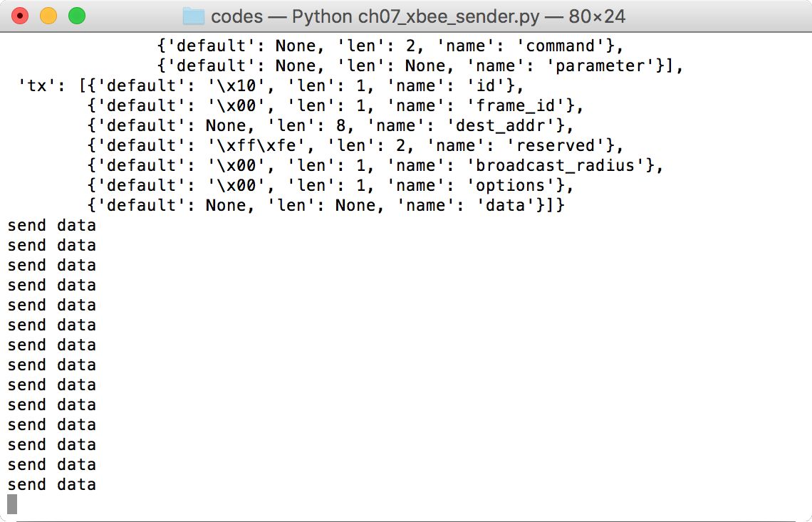Click the 'broadcast_radius' text

pyautogui.click(x=556, y=165)
